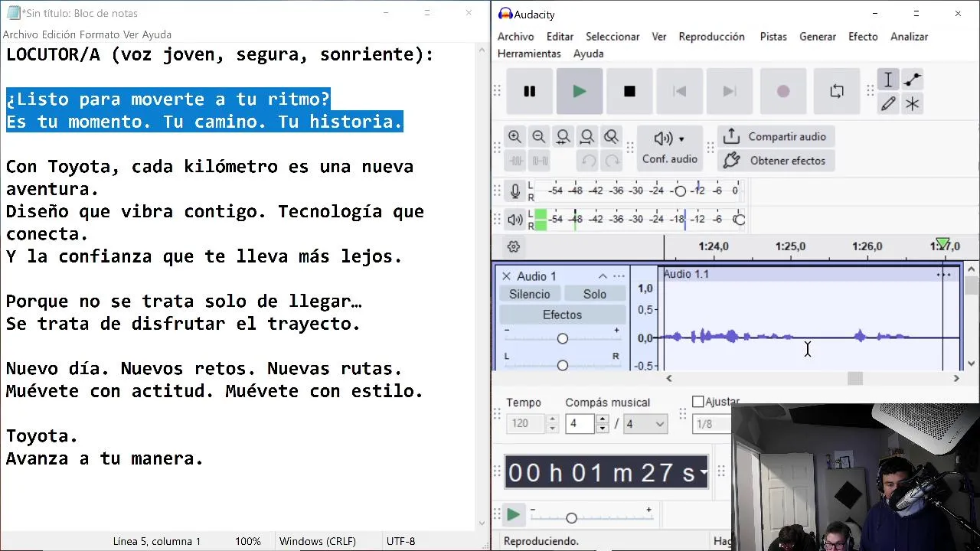Click play-at-speed button
The image size is (980, 551).
click(514, 515)
